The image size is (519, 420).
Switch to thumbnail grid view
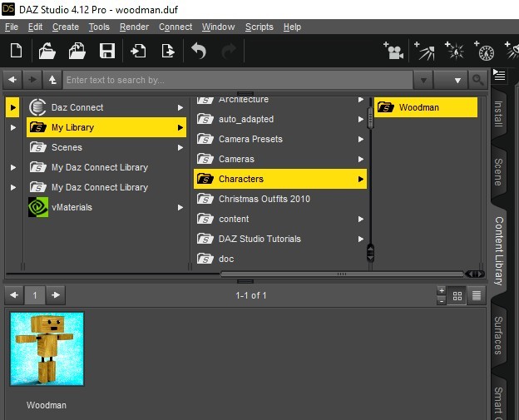(457, 295)
